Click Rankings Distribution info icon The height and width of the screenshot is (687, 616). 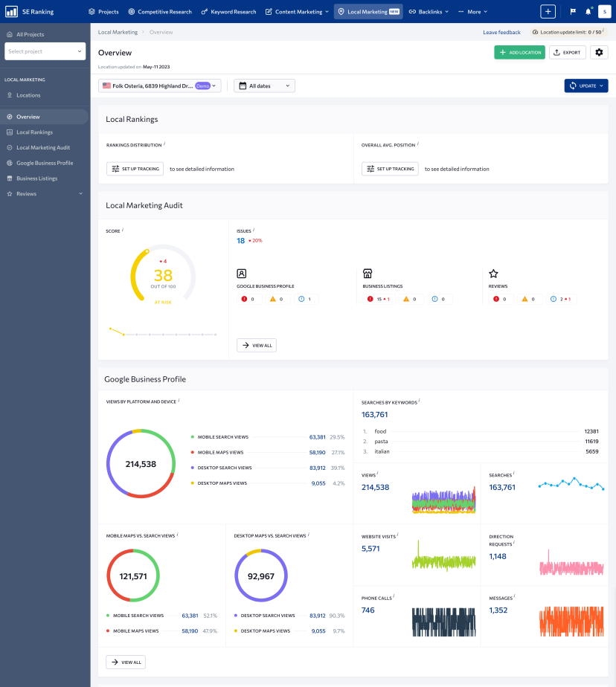164,144
